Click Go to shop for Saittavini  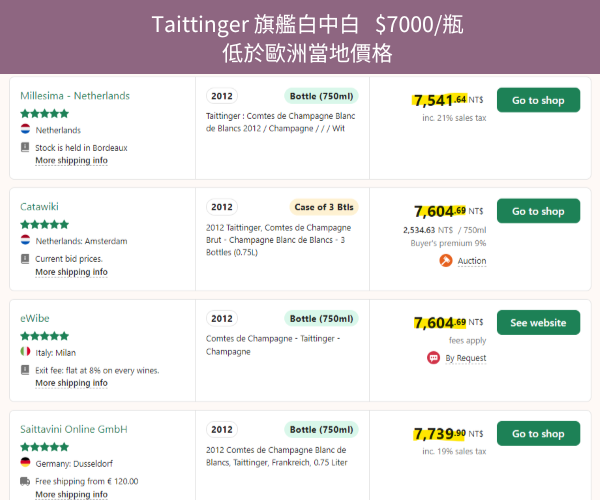click(x=538, y=434)
